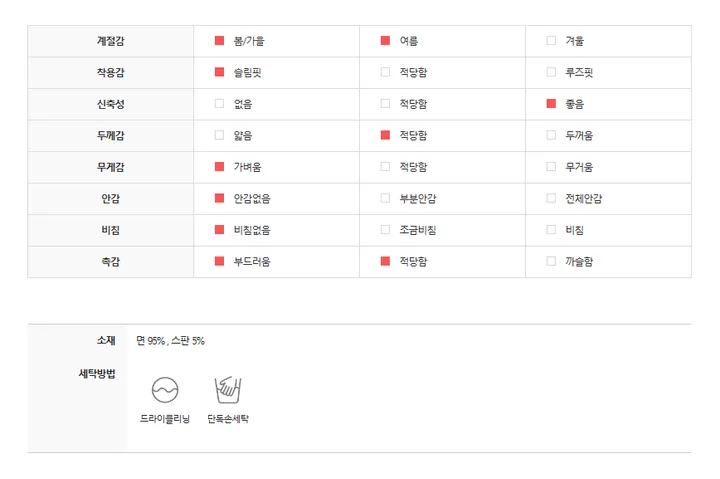Toggle the 봄/가을 red checkbox
Viewport: 720px width, 479px height.
(x=219, y=40)
